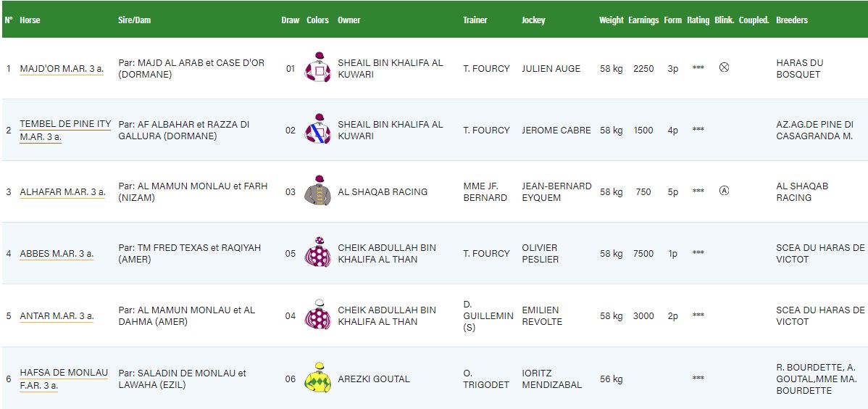Open the ALHAFAR M.AR. 3 a. horse link
Viewport: 868px width, 409px height.
[x=62, y=191]
